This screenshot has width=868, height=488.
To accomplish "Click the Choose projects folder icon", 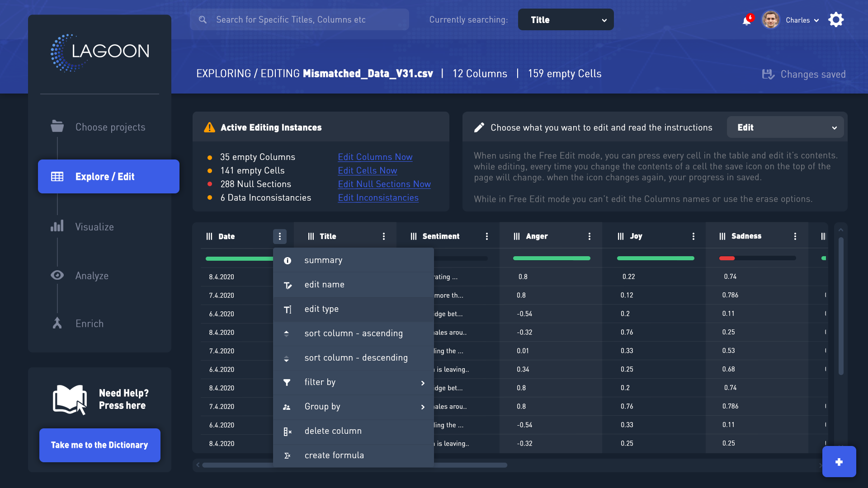I will click(57, 127).
